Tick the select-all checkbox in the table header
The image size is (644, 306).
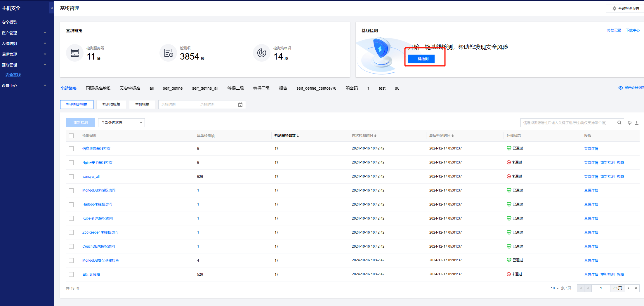pyautogui.click(x=71, y=136)
